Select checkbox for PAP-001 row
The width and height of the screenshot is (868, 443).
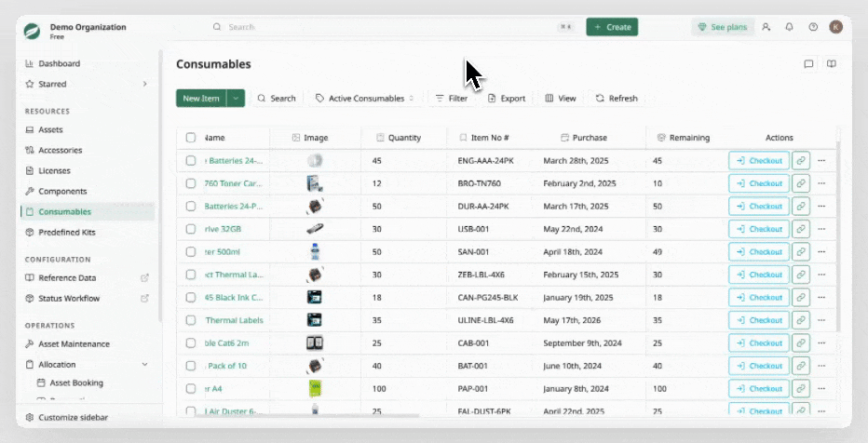point(190,388)
